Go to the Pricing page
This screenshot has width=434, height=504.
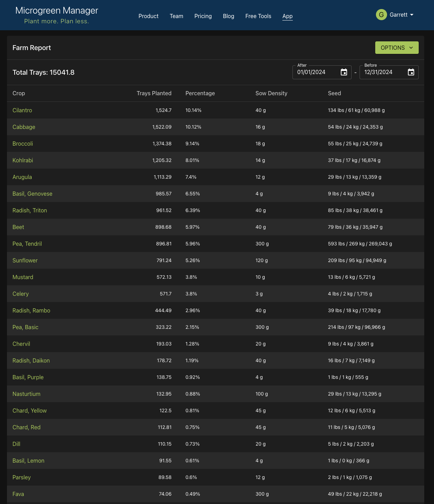(x=203, y=16)
